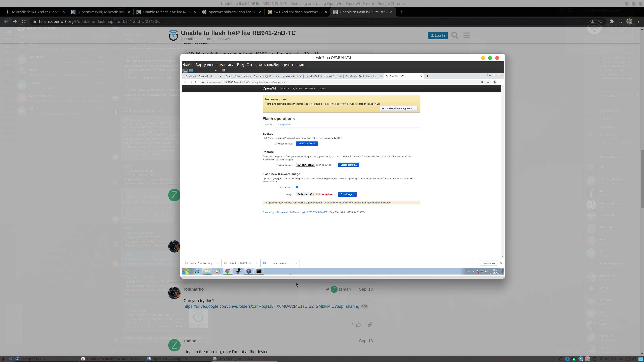The width and height of the screenshot is (644, 362).
Task: Click bookmark star in guest Chrome address bar
Action: pos(488,82)
